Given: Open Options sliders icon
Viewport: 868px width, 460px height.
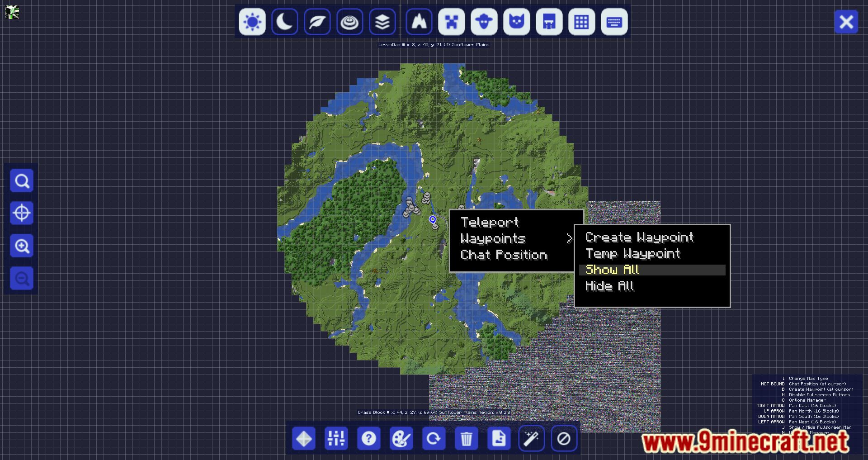Looking at the screenshot, I should pos(336,438).
